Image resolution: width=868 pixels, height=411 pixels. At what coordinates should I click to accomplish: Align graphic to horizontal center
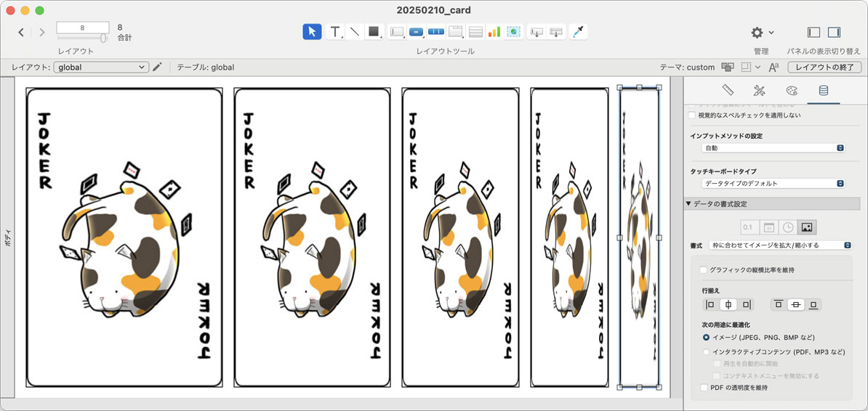(728, 304)
